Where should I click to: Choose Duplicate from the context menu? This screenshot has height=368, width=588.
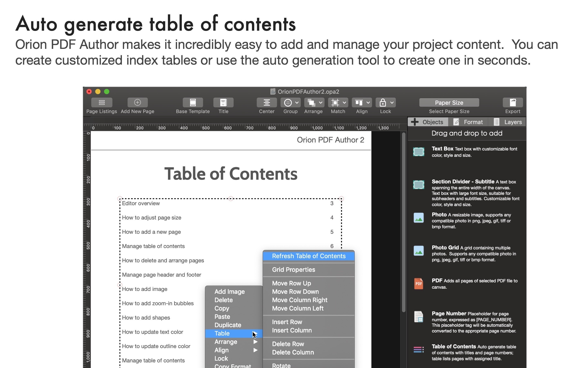tap(234, 325)
